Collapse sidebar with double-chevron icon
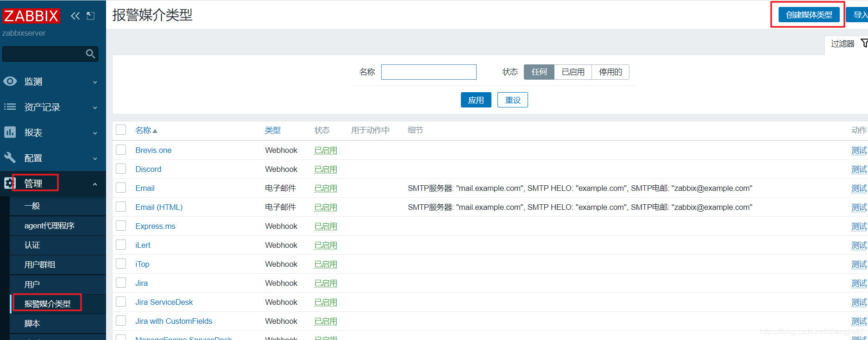 pyautogui.click(x=75, y=16)
